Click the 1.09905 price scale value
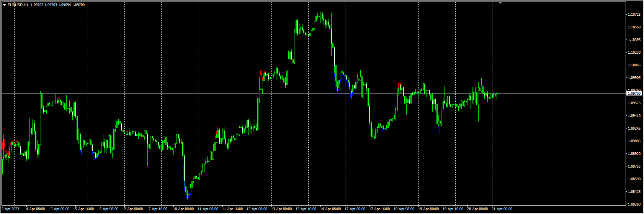 pos(634,78)
